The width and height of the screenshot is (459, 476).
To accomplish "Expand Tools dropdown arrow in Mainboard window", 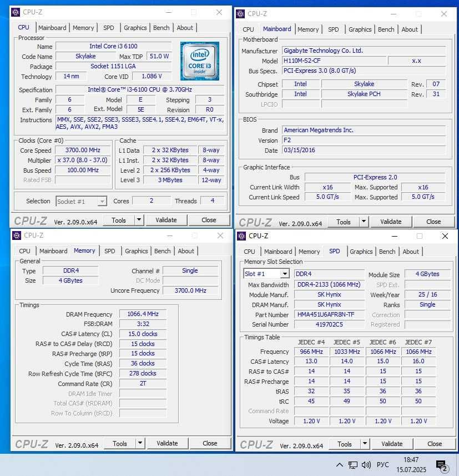I will [x=364, y=222].
